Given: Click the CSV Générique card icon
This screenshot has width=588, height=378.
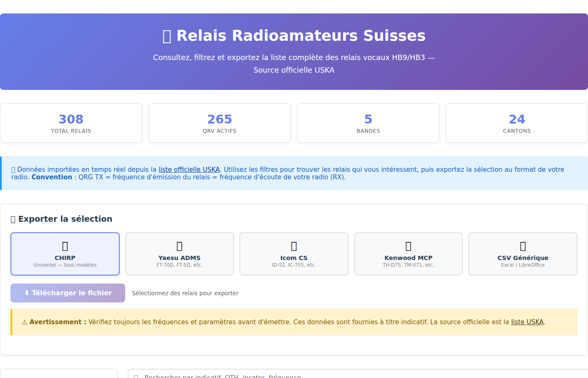Looking at the screenshot, I should tap(523, 246).
